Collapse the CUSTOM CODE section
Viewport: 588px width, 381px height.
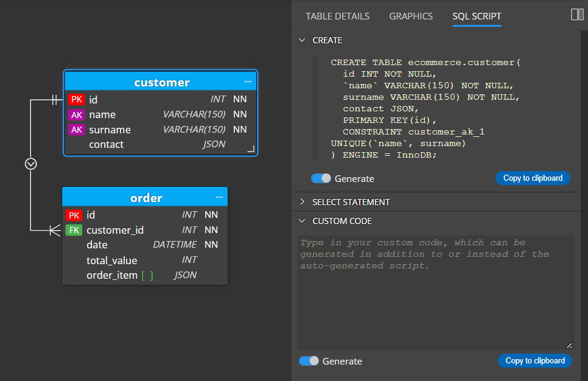[303, 221]
